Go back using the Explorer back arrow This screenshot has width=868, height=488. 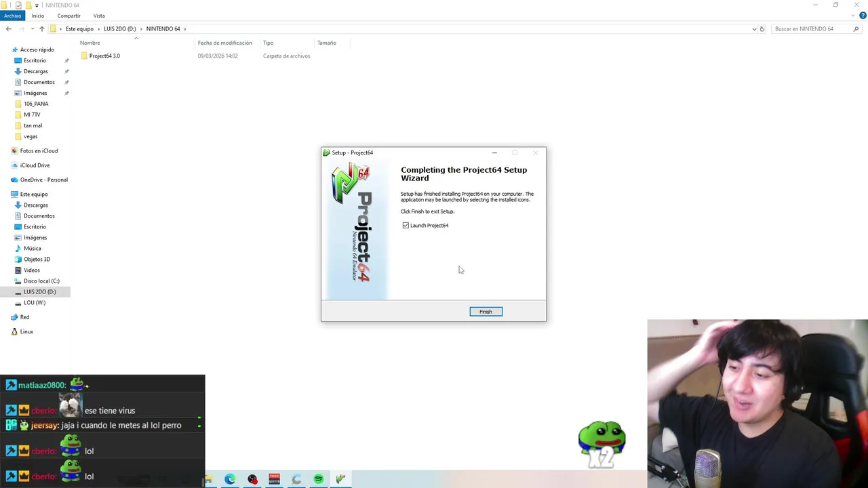[x=8, y=29]
